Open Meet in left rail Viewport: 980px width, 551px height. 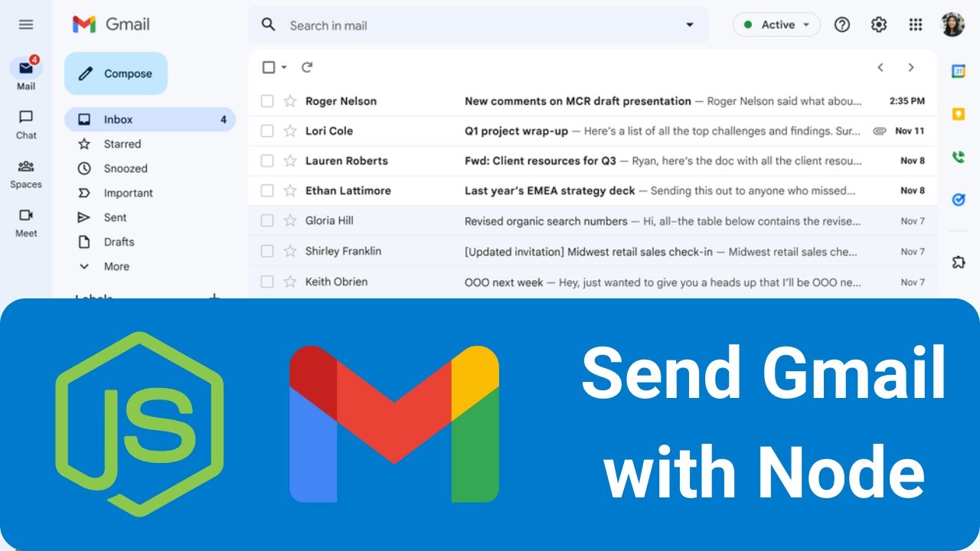[26, 223]
